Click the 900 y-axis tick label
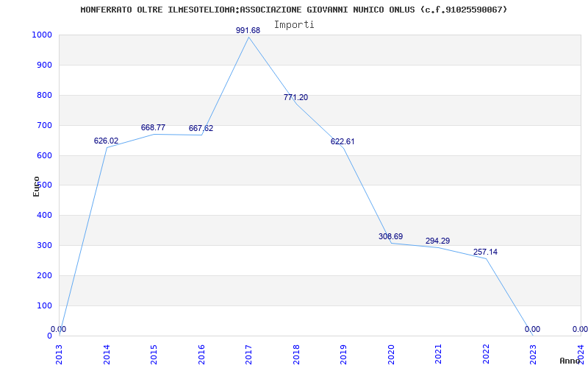The height and width of the screenshot is (368, 588). 45,65
